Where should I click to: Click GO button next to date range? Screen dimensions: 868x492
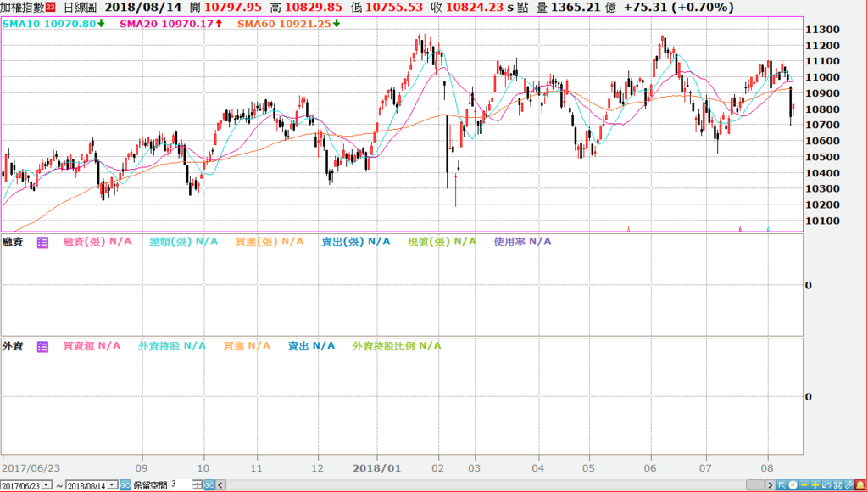tap(125, 485)
